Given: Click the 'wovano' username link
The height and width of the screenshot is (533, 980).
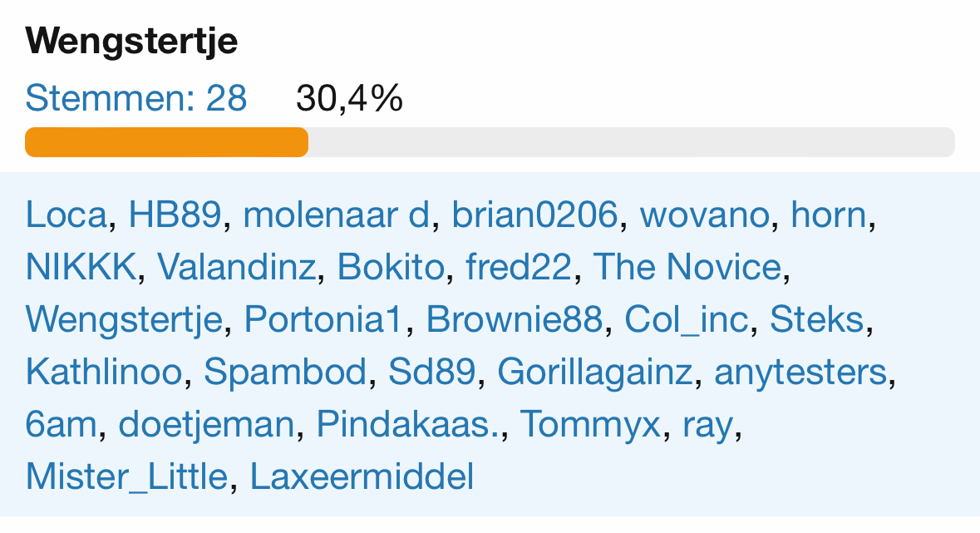Looking at the screenshot, I should pyautogui.click(x=705, y=215).
